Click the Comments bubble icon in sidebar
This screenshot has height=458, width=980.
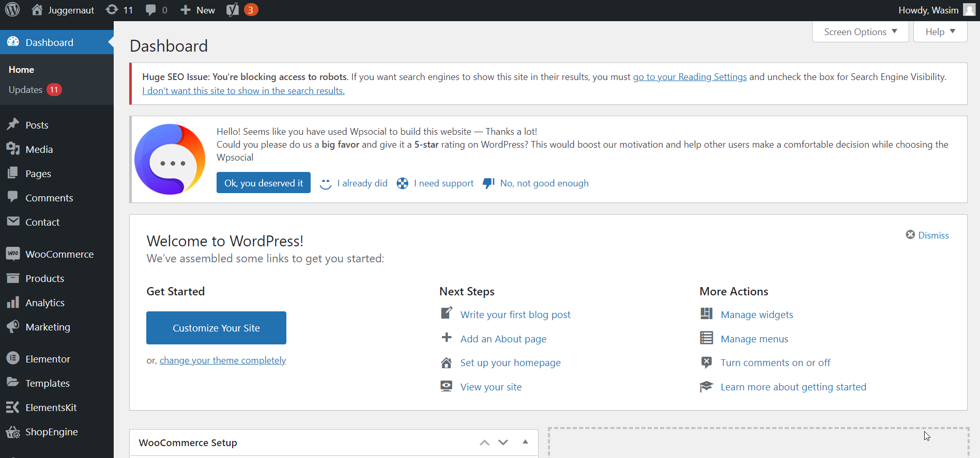tap(13, 197)
